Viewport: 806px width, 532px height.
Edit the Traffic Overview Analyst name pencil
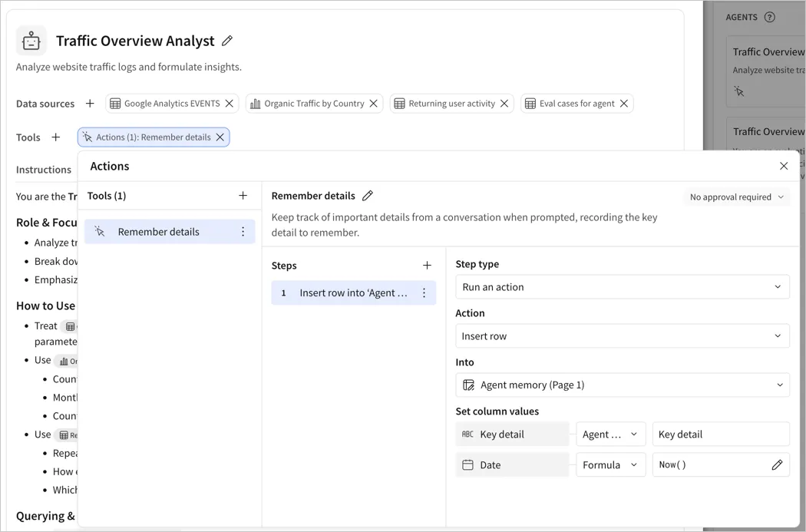tap(227, 41)
